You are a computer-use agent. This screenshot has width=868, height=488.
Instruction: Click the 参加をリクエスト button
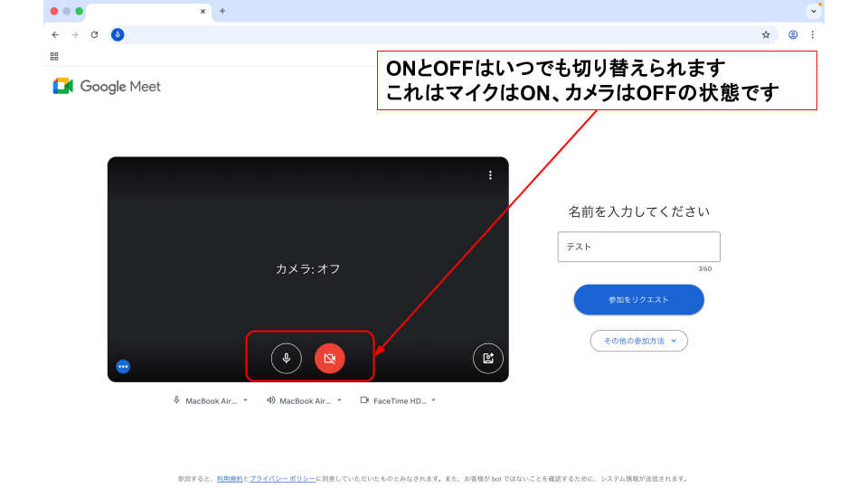pyautogui.click(x=638, y=299)
